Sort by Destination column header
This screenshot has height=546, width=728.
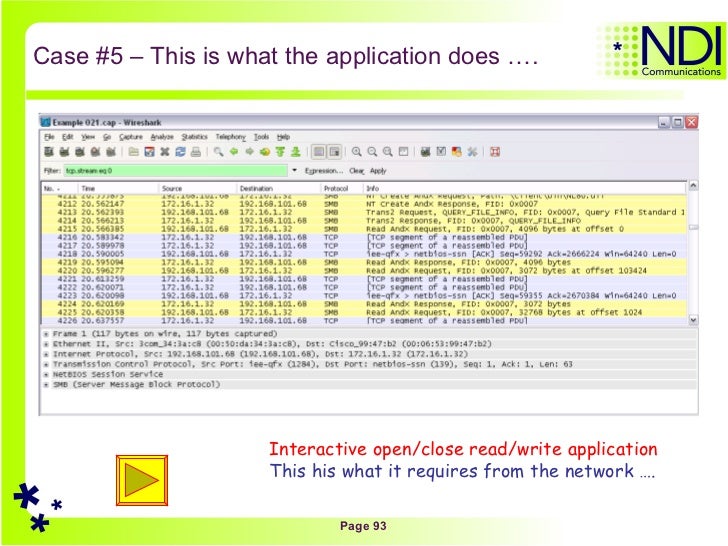tap(278, 188)
